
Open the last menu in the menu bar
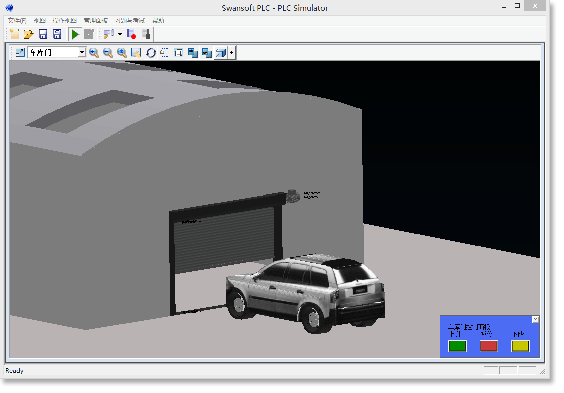(x=158, y=20)
